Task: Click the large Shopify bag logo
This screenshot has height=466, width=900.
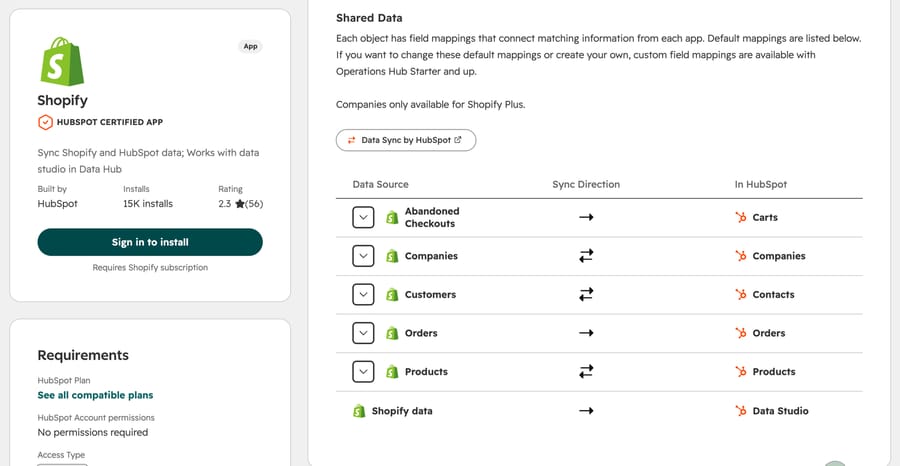Action: click(62, 61)
